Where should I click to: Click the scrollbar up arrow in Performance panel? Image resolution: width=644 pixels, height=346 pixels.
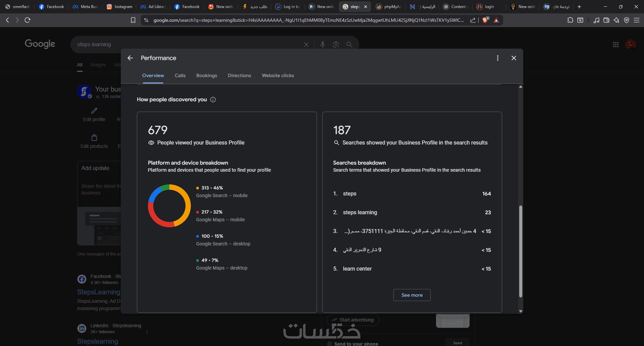click(521, 87)
